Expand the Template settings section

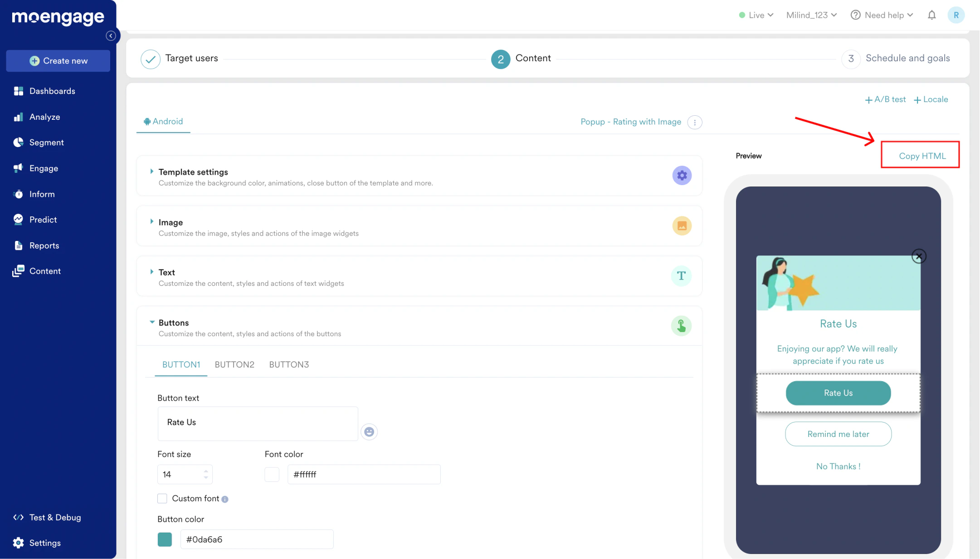tap(152, 172)
